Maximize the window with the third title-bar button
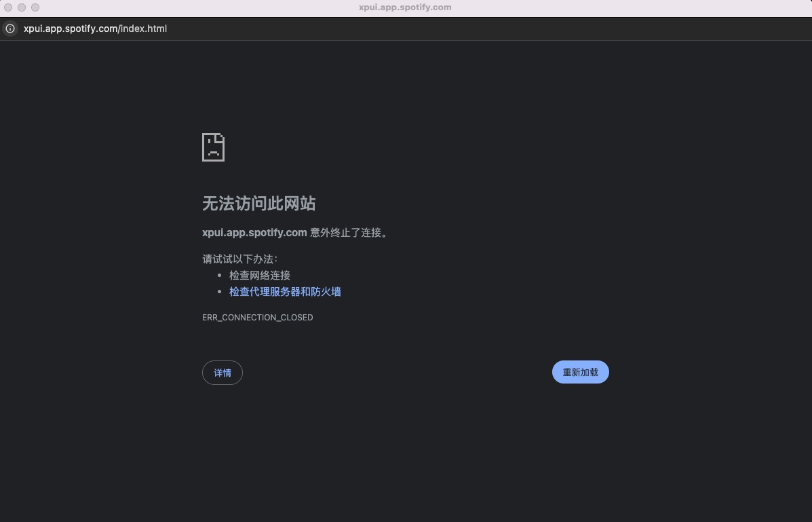This screenshot has height=522, width=812. point(35,7)
